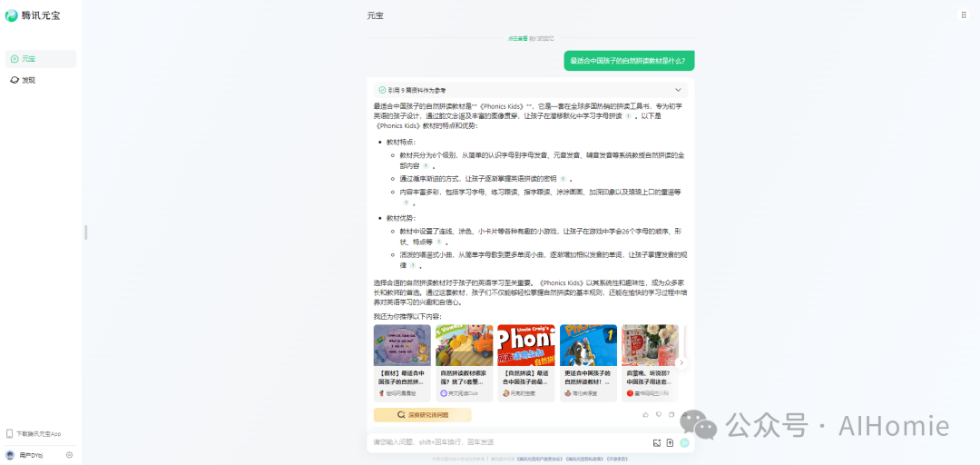Open article 【教材】最适合中国孩子的自然拼…
This screenshot has height=465, width=980.
tap(402, 377)
